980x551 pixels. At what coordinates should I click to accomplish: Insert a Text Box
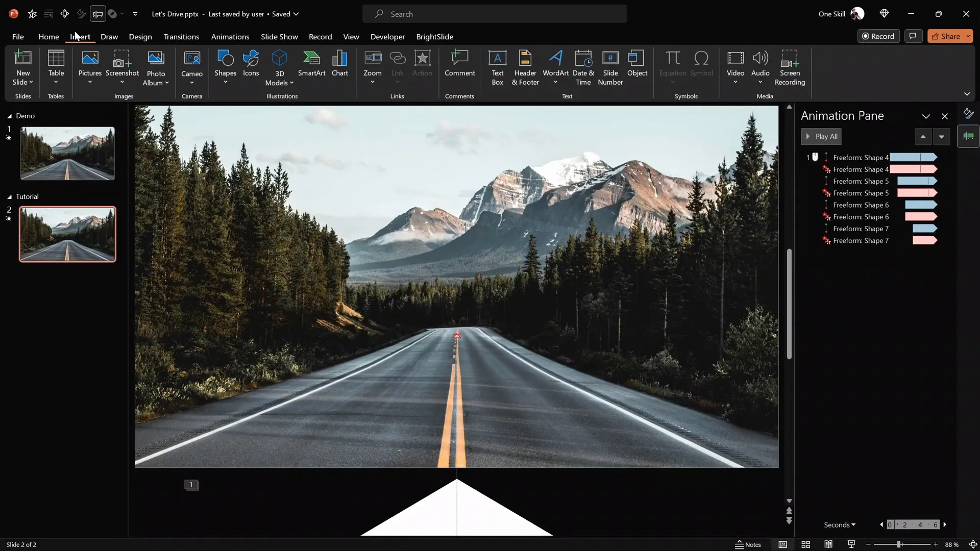[x=497, y=68]
